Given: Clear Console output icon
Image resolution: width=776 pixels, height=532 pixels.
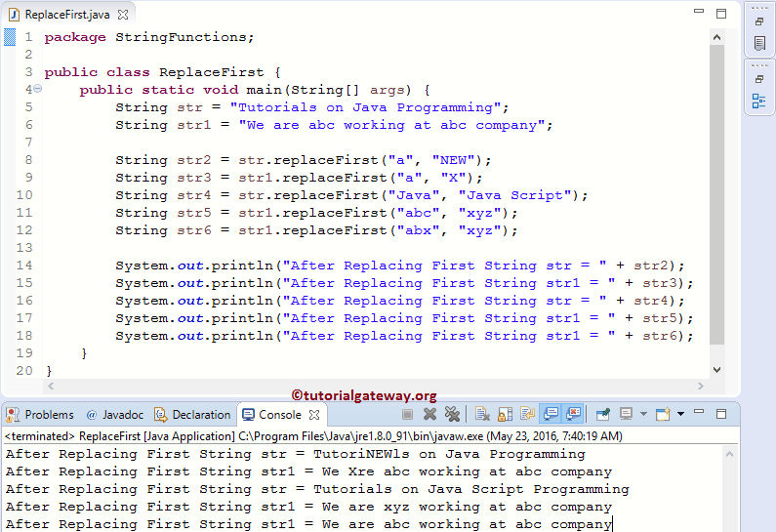Looking at the screenshot, I should pyautogui.click(x=482, y=414).
